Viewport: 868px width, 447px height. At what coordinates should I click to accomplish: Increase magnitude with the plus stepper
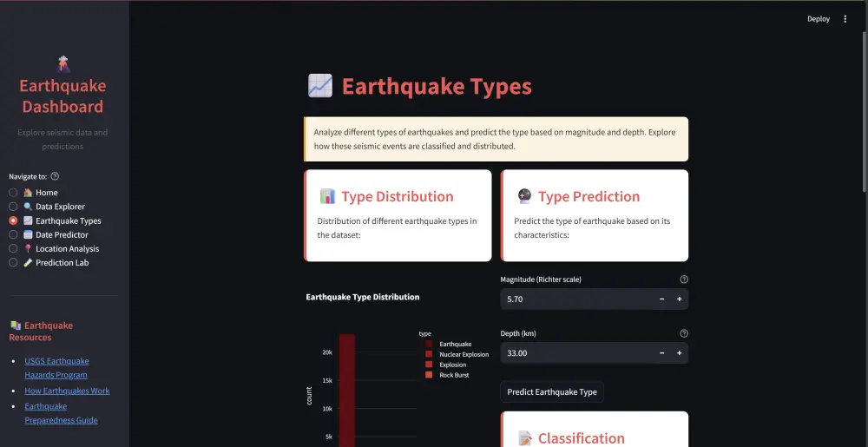tap(679, 299)
